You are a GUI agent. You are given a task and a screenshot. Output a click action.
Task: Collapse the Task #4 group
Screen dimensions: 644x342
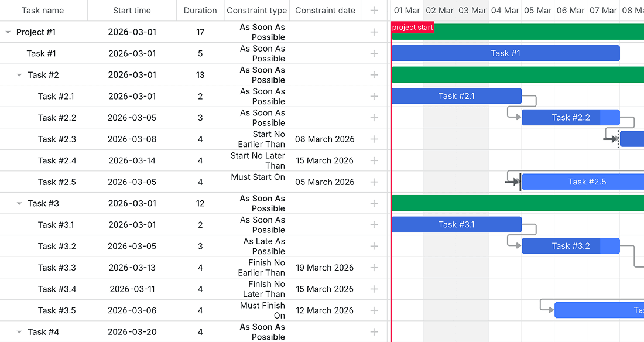click(x=19, y=331)
